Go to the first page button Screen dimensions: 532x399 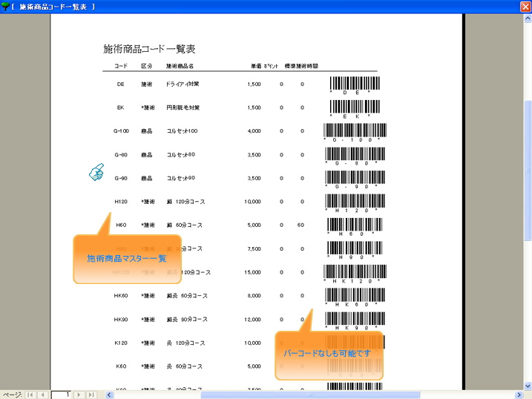(x=30, y=395)
